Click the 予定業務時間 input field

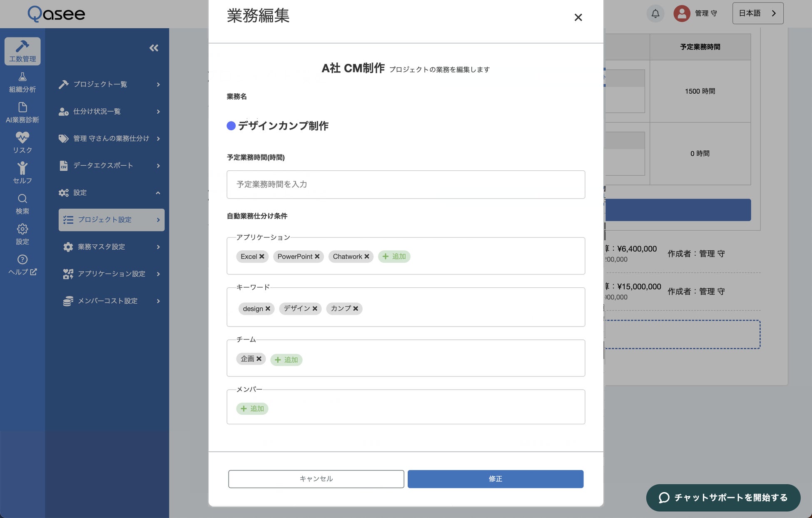(x=406, y=184)
